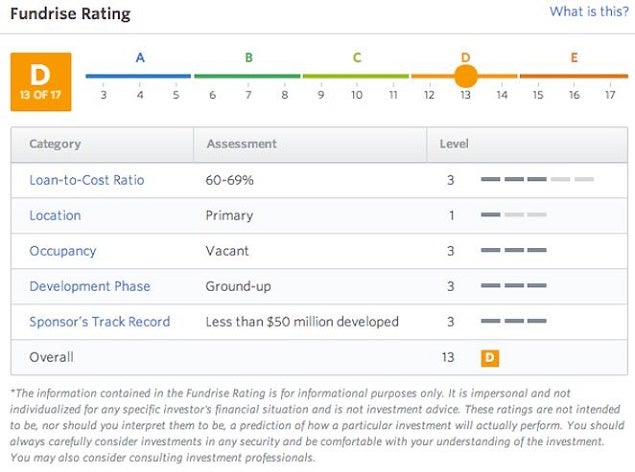Screen dimensions: 635x472
Task: Click the Occupancy level bar indicator
Action: 514,250
